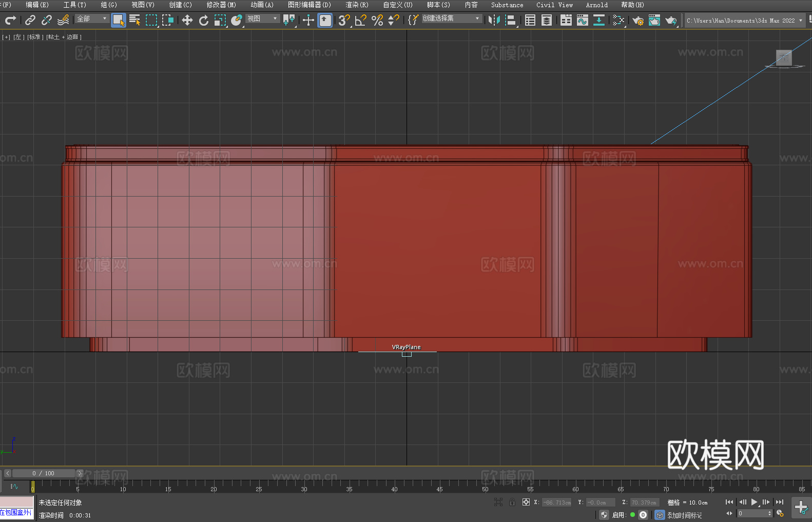Open 帮助(H) menu
The image size is (812, 522).
pos(632,5)
